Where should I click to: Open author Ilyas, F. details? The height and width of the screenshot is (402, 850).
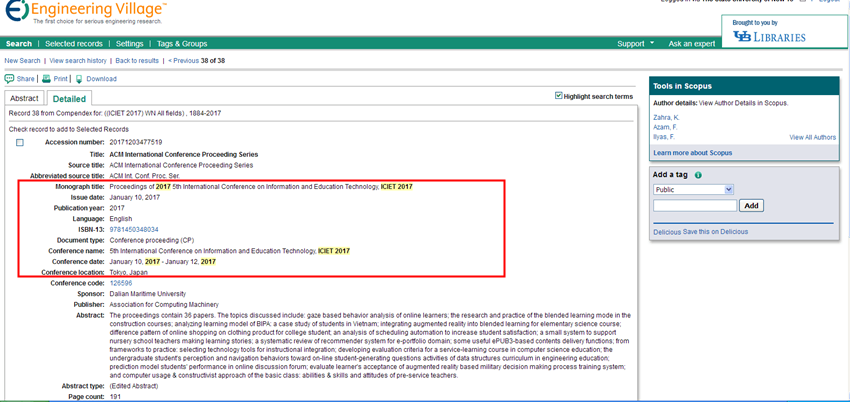pyautogui.click(x=662, y=137)
